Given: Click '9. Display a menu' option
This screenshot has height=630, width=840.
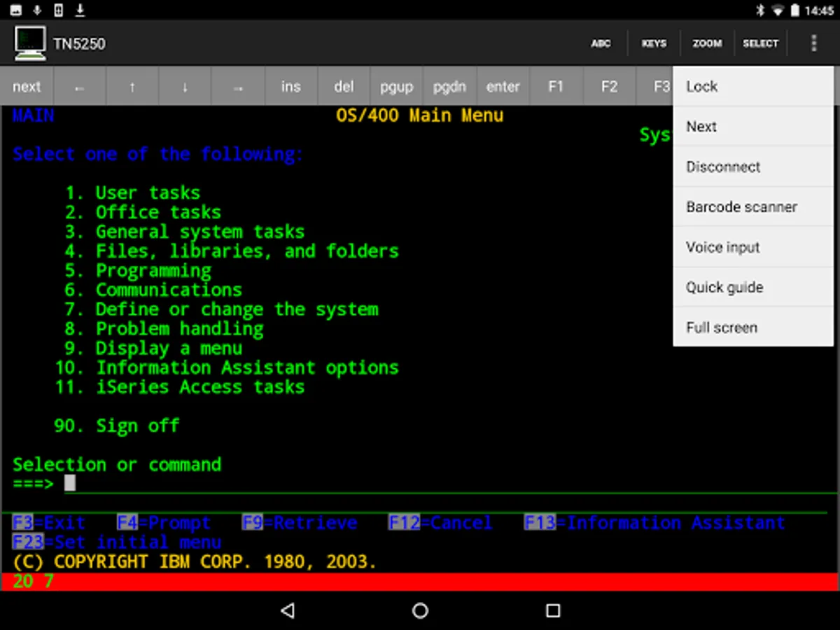Looking at the screenshot, I should click(x=153, y=348).
